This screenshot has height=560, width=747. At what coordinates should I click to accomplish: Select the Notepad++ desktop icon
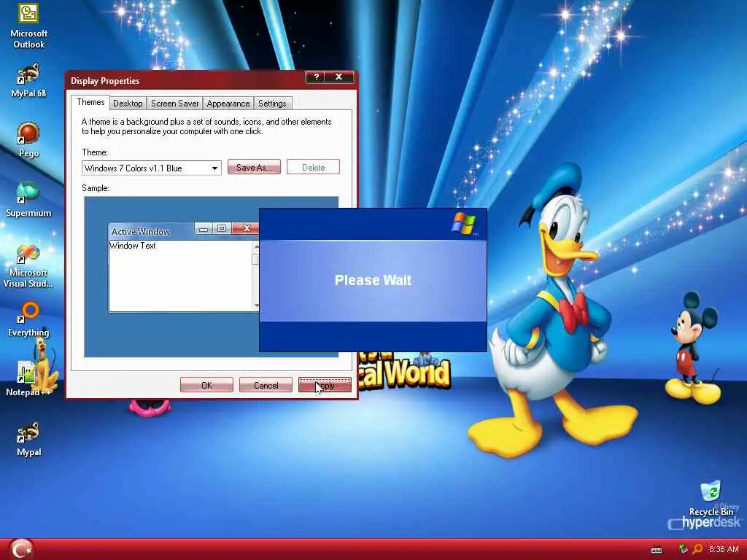tap(28, 379)
